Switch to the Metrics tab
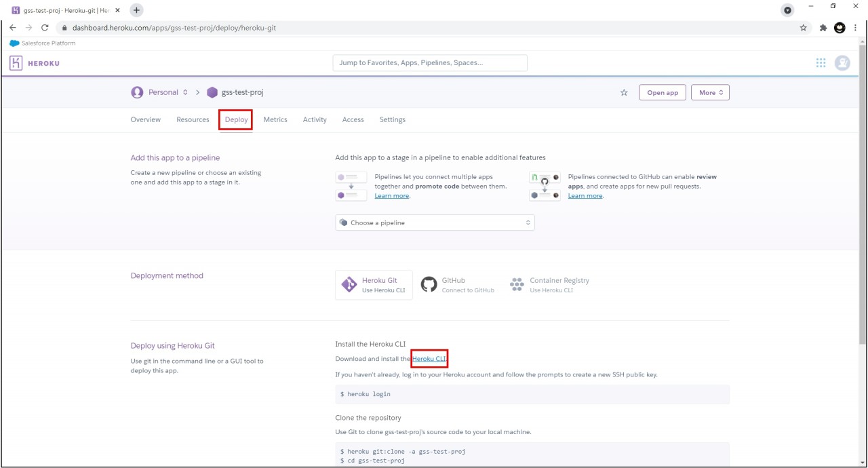Viewport: 868px width, 468px height. (275, 119)
